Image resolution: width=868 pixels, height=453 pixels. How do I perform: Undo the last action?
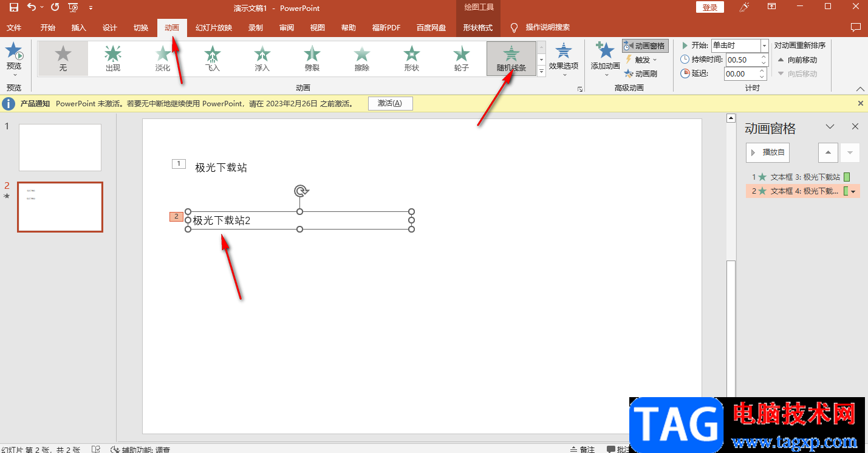click(x=32, y=7)
